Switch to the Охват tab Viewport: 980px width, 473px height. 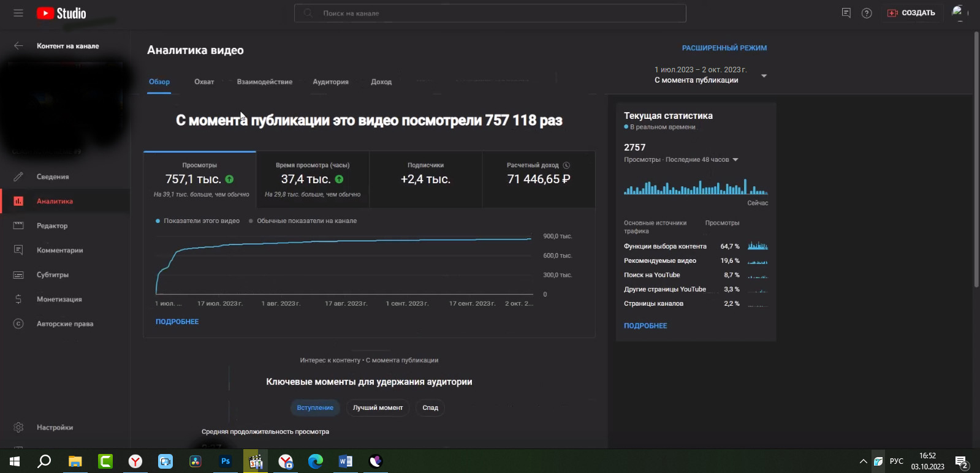tap(204, 81)
